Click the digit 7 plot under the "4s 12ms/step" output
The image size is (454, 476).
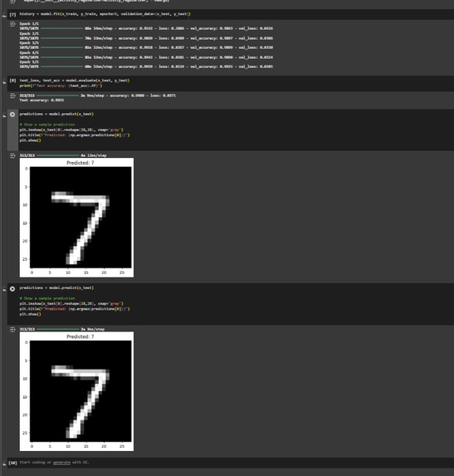coord(81,218)
